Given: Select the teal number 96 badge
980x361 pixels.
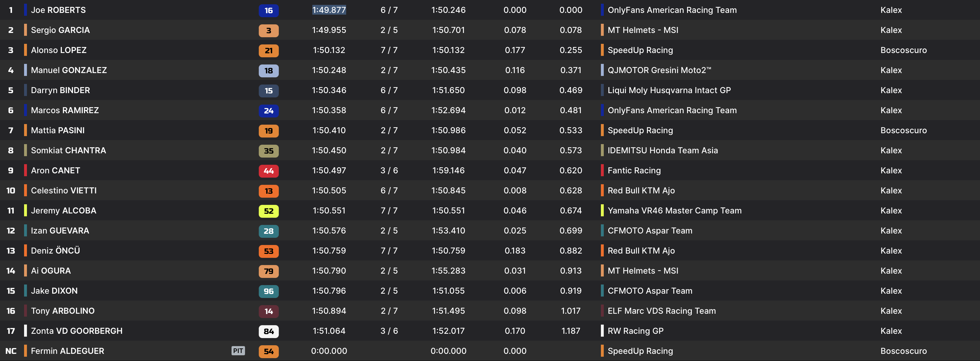Looking at the screenshot, I should point(268,291).
